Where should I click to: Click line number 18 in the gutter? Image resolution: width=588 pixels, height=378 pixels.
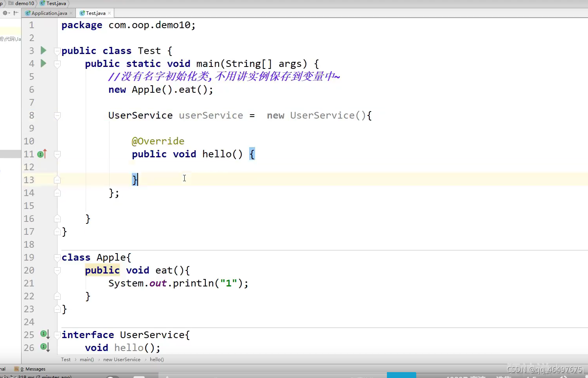click(x=29, y=245)
